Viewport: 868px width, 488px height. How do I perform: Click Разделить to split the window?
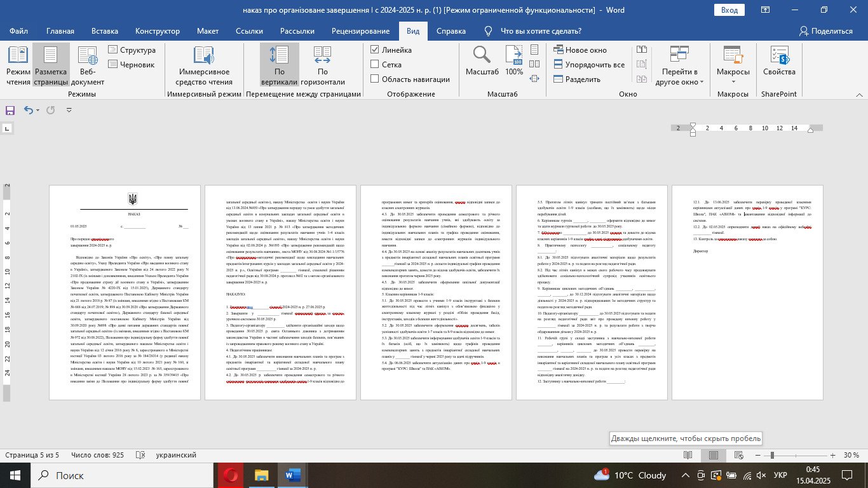coord(577,79)
